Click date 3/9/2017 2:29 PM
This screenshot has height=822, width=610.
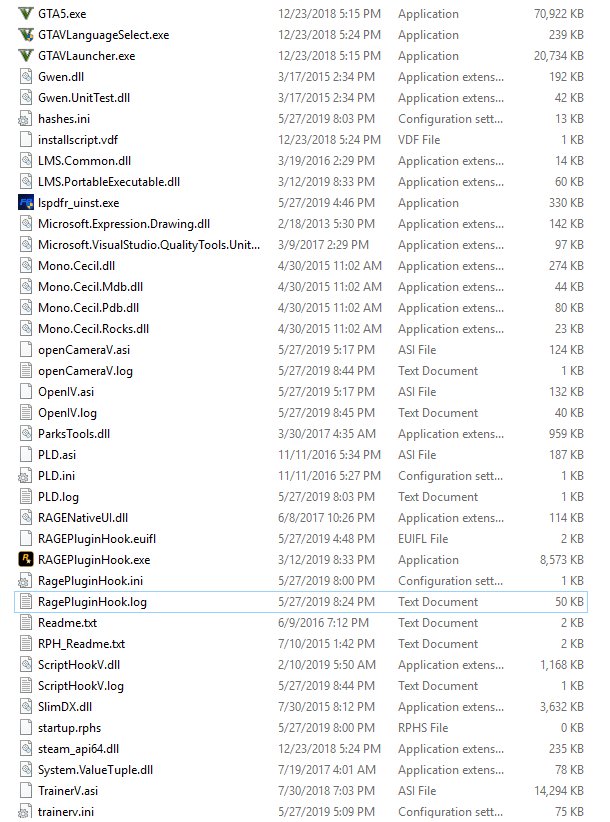pos(323,245)
